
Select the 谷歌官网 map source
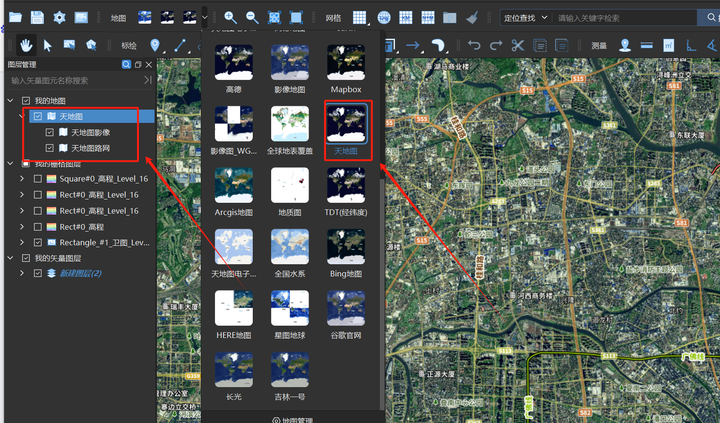click(346, 315)
